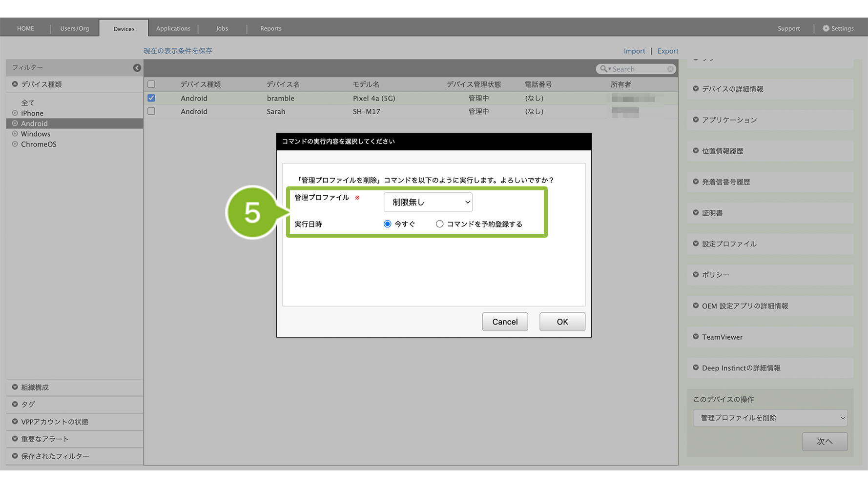Open the このデバイスの操作 command dropdown

(770, 418)
